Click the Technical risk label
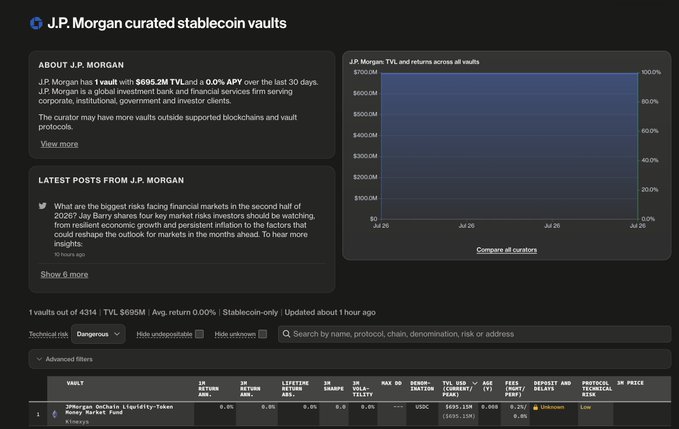The image size is (679, 429). coord(48,334)
